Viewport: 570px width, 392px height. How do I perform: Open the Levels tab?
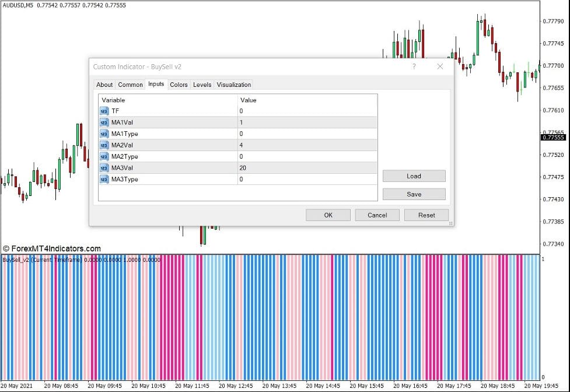tap(201, 85)
